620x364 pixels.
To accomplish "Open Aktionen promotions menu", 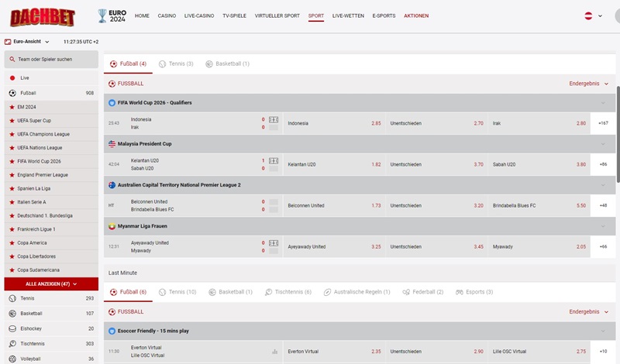I will pyautogui.click(x=416, y=15).
